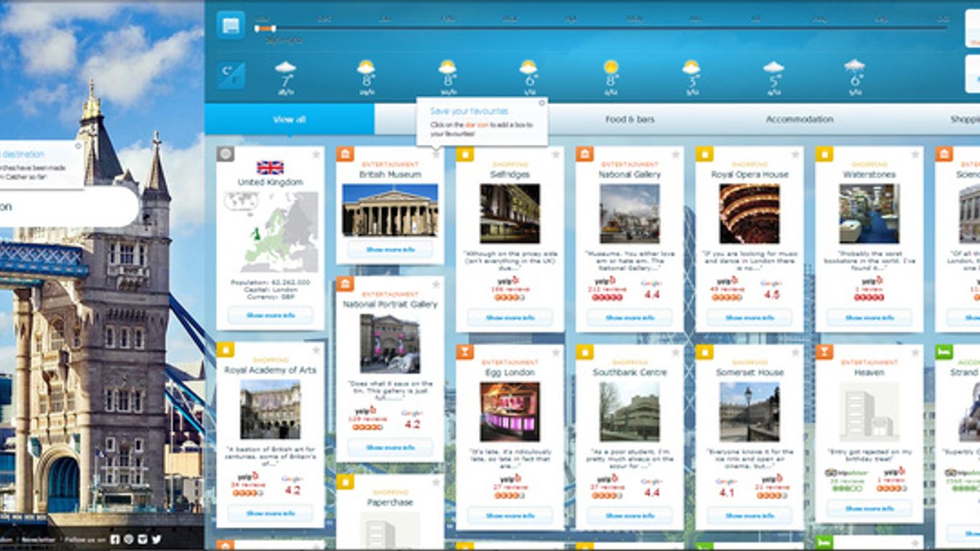Image resolution: width=980 pixels, height=551 pixels.
Task: Open the Royal Opera House interior photo
Action: pos(749,214)
